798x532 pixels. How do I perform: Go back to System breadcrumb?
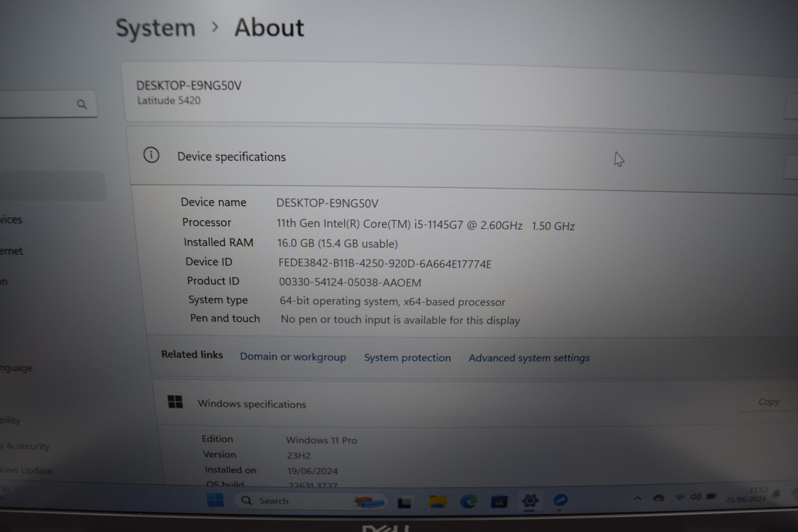point(156,28)
